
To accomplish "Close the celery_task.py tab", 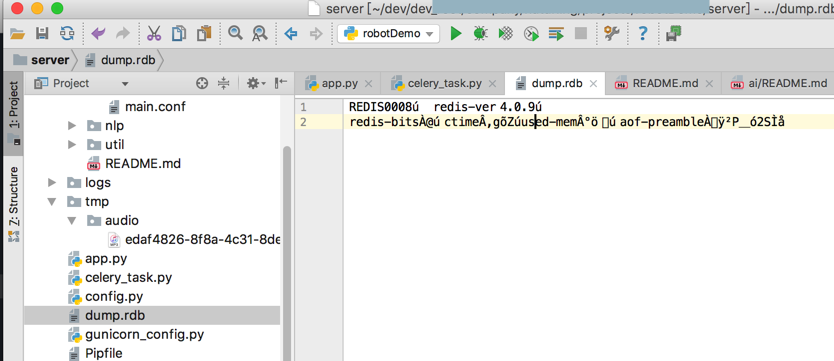I will [x=493, y=84].
